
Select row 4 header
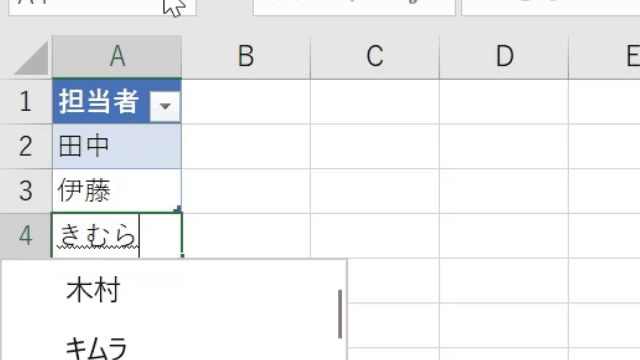point(26,236)
